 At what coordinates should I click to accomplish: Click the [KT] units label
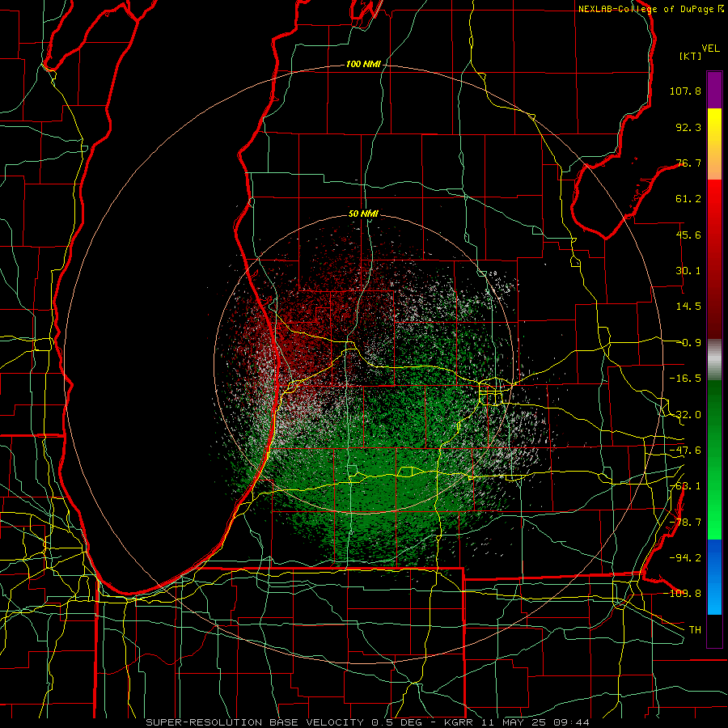point(691,56)
